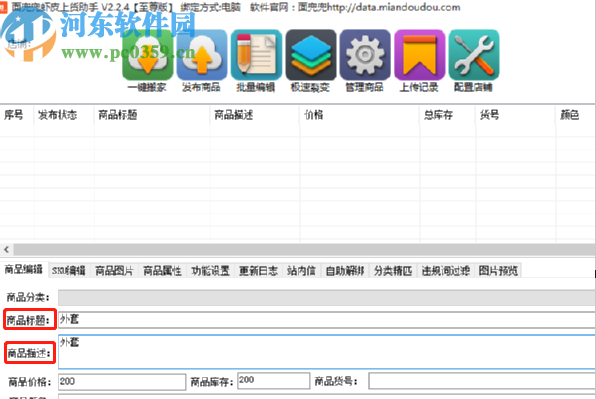Click the 总库存 column header

[x=448, y=115]
